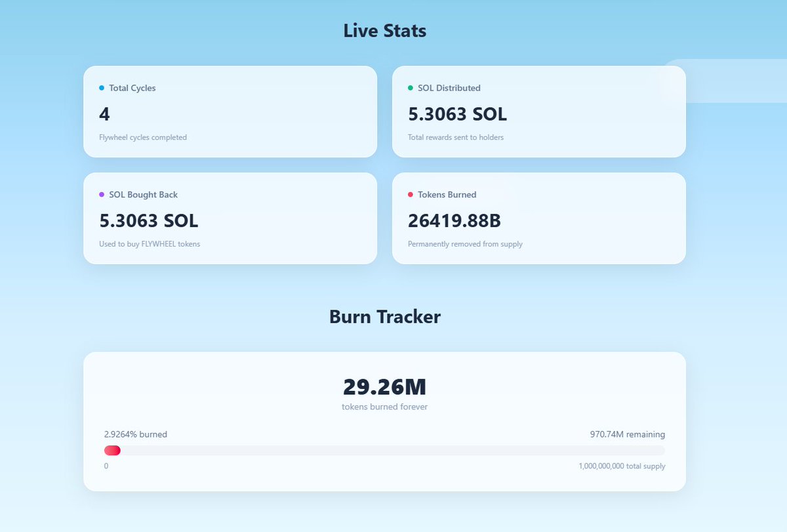
Task: Click the SOL Distributed value 5.3063 SOL
Action: coord(458,115)
